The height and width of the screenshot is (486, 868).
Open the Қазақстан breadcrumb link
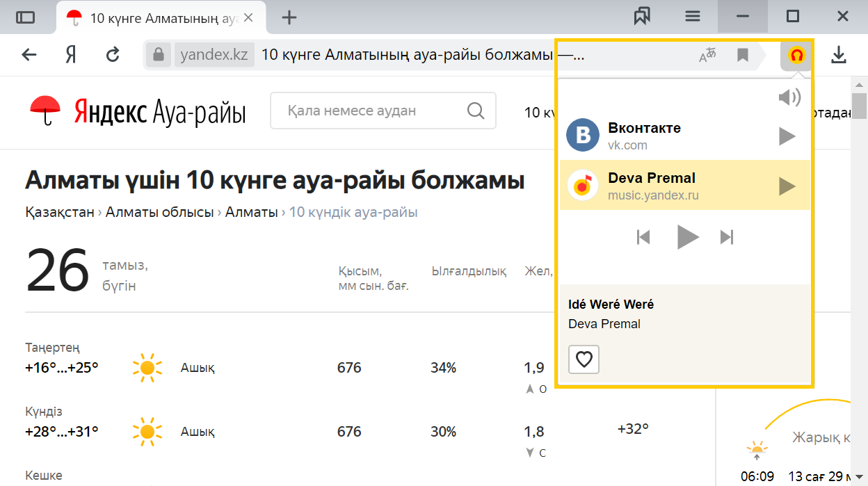tap(60, 212)
